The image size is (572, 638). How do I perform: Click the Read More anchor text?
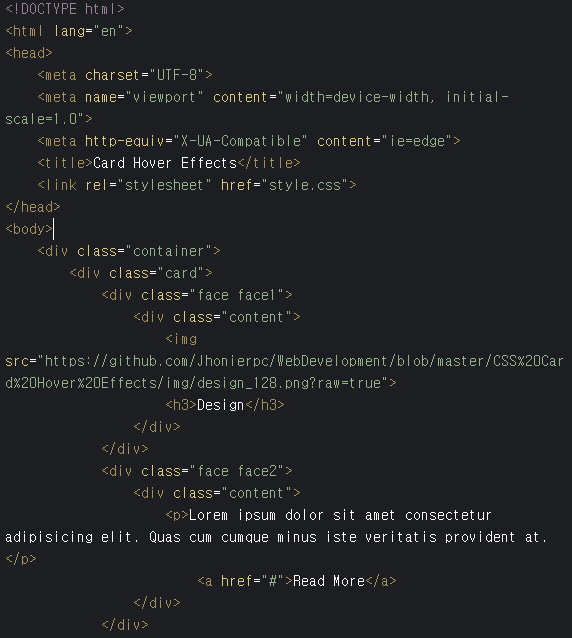point(329,581)
